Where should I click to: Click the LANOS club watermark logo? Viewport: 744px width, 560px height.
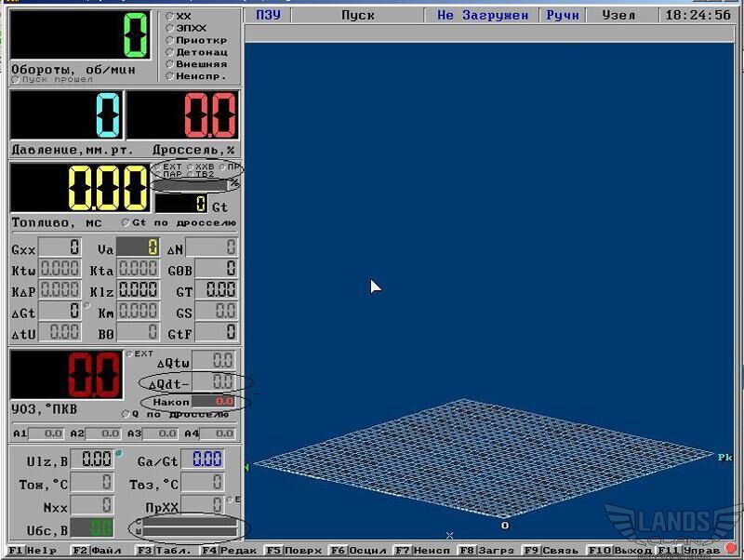[x=670, y=527]
